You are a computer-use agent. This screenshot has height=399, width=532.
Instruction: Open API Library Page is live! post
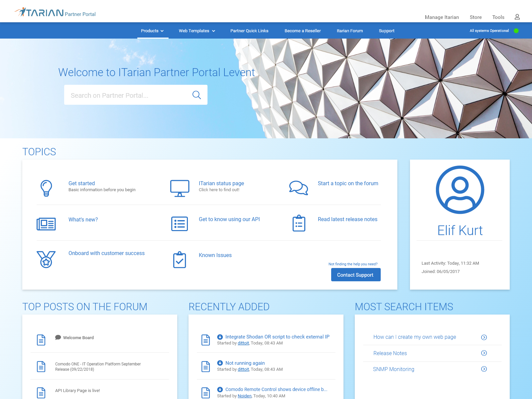tap(77, 390)
